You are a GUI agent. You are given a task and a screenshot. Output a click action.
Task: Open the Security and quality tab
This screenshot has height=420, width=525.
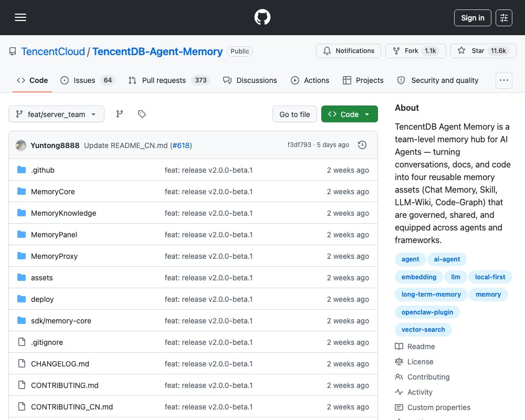tap(438, 80)
